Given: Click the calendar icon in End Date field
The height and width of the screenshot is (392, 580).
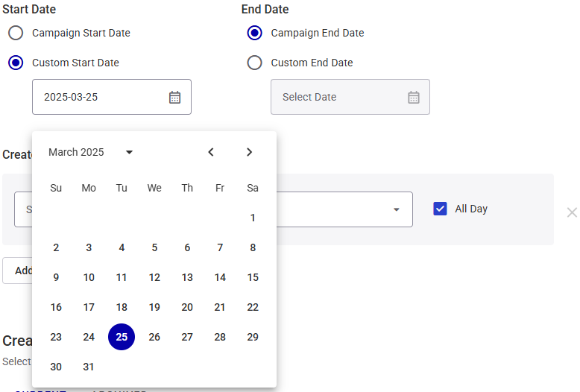Looking at the screenshot, I should coord(414,97).
